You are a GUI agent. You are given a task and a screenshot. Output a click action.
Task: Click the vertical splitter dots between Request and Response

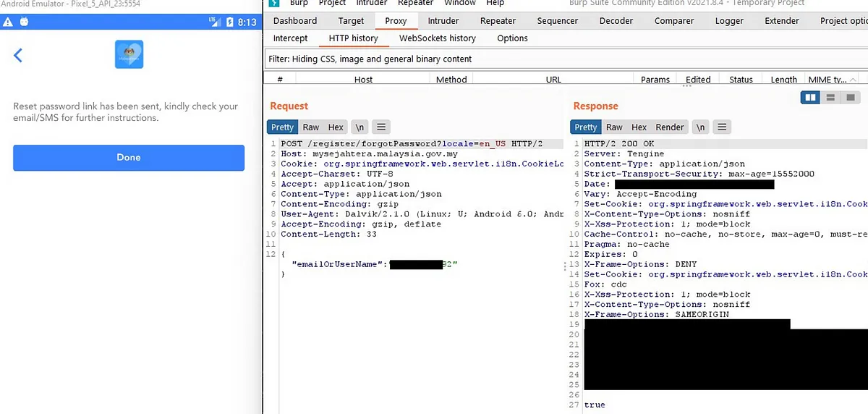pos(566,266)
